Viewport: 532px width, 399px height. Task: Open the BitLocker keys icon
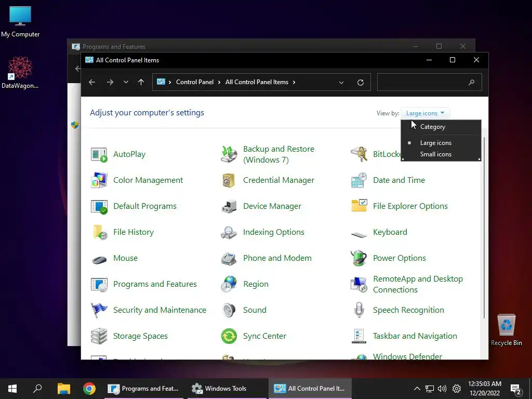[x=359, y=154]
